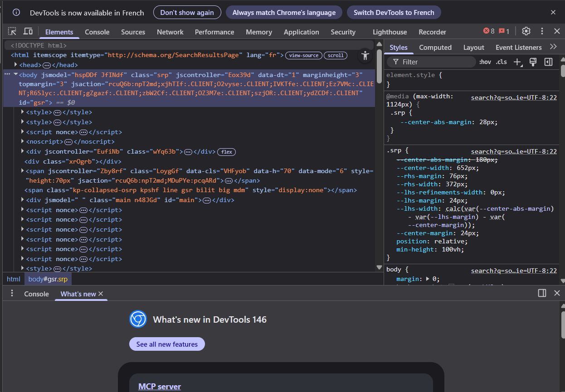Open the Network panel tab

170,32
